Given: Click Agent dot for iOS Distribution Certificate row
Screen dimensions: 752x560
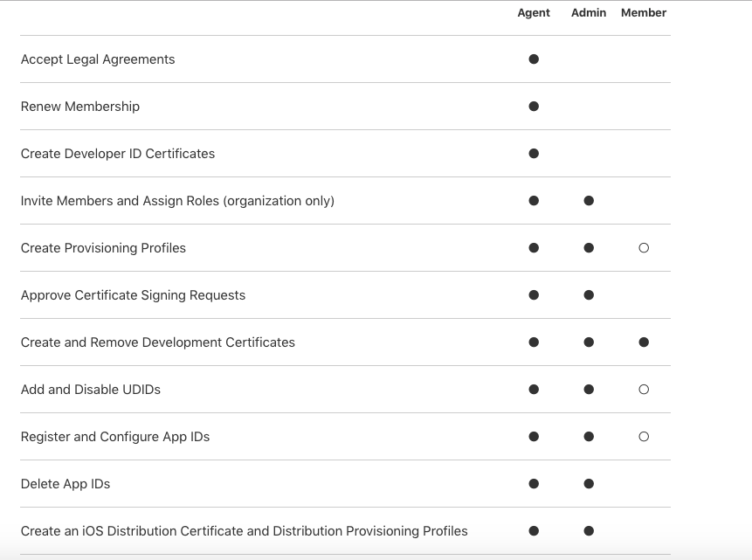Looking at the screenshot, I should (x=534, y=531).
